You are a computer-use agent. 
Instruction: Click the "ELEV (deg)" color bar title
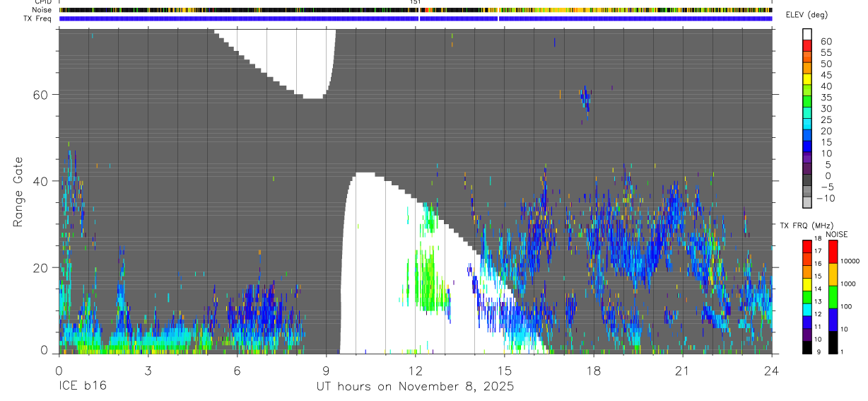(x=807, y=15)
